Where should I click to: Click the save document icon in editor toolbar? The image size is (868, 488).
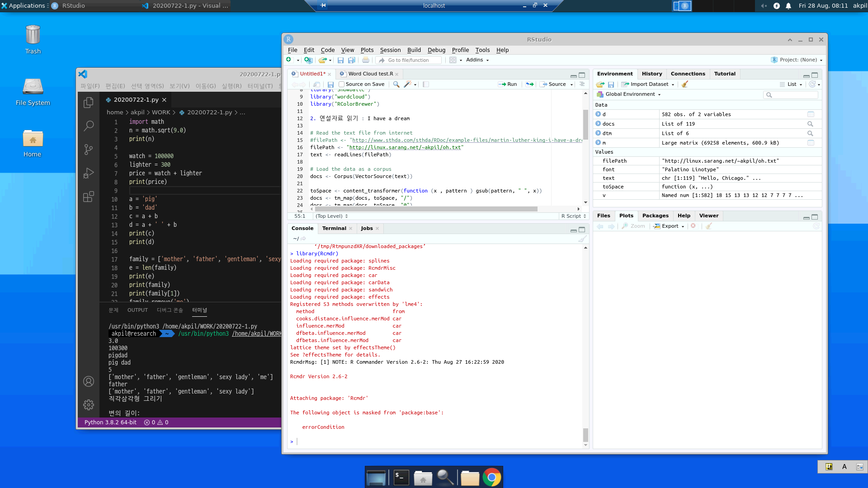point(330,84)
